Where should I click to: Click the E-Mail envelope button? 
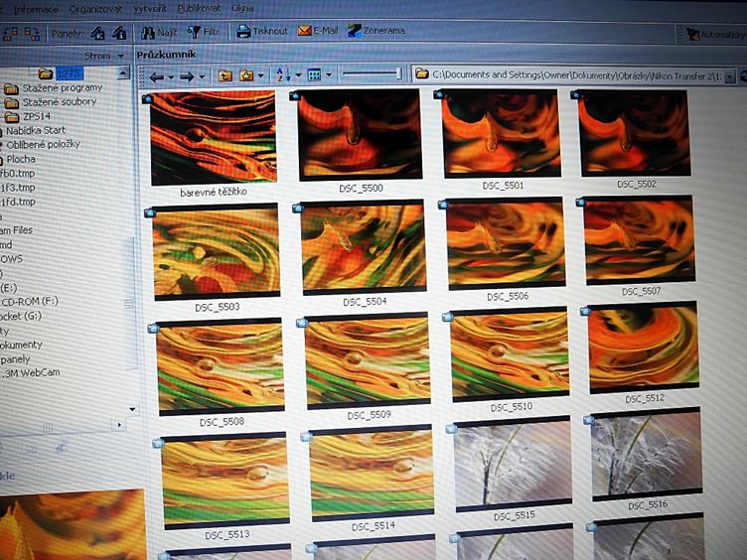pyautogui.click(x=317, y=31)
